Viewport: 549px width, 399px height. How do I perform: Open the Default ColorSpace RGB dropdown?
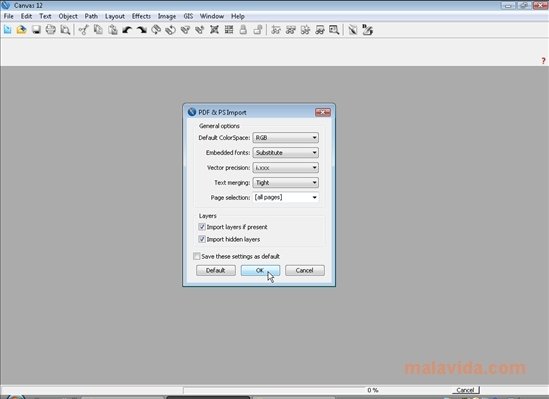pos(285,138)
